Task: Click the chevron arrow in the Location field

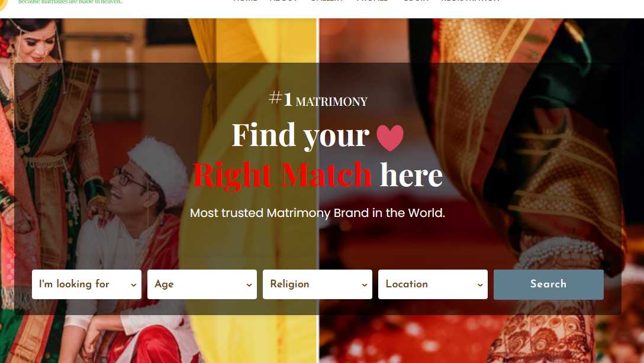Action: pyautogui.click(x=479, y=284)
